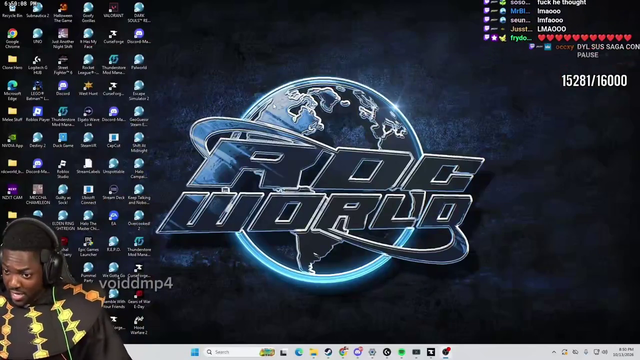Viewport: 640px width, 360px height.
Task: Launch Hood Warfare 2 desktop shortcut
Action: coord(139,324)
